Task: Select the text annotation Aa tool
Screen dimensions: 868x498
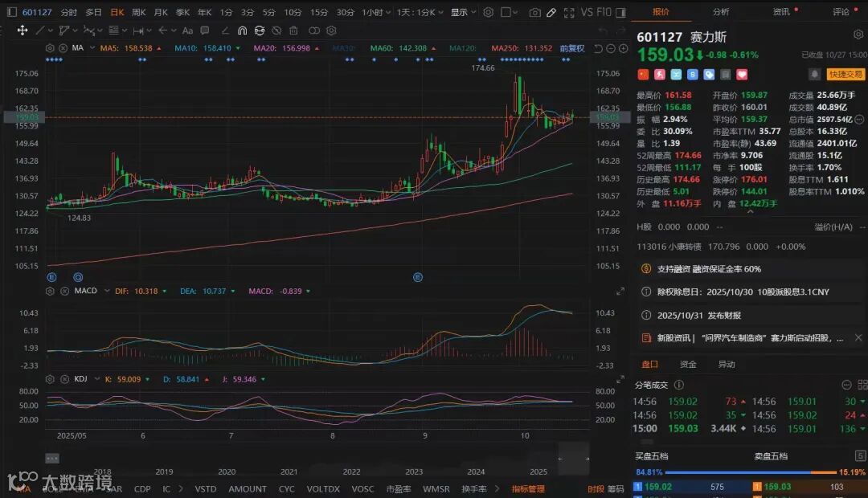Action: click(x=187, y=31)
